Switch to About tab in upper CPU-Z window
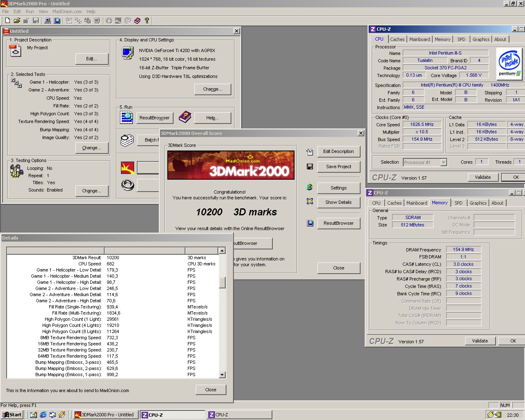 (500, 39)
